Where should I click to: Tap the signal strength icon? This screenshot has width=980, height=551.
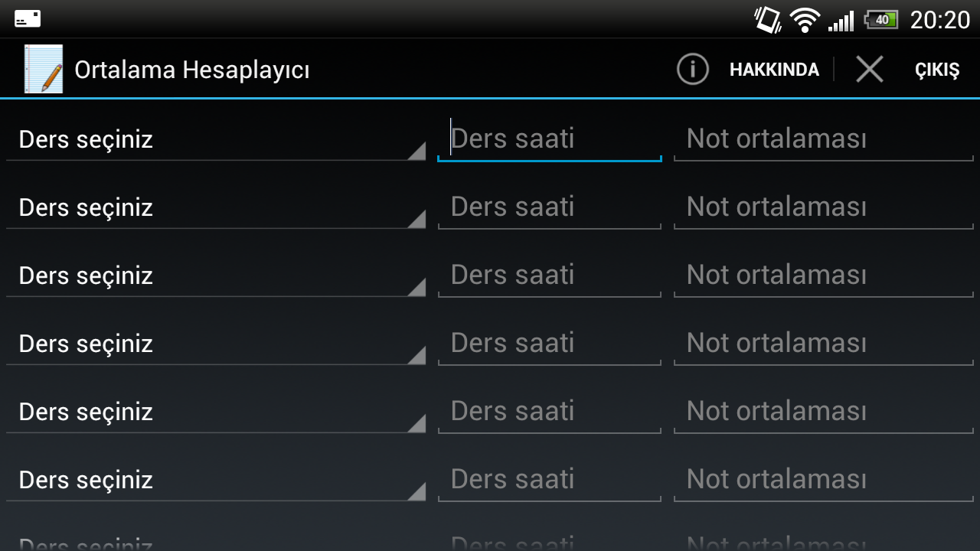[841, 20]
